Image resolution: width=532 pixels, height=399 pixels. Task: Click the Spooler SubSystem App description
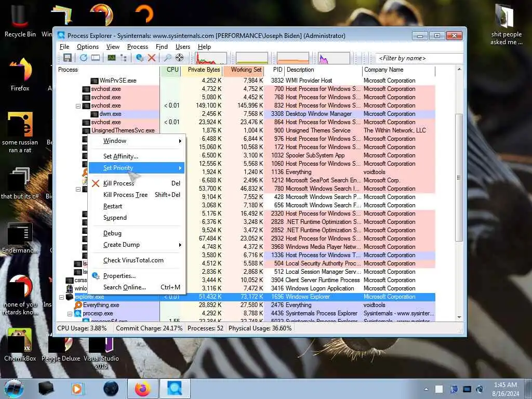[x=315, y=155]
